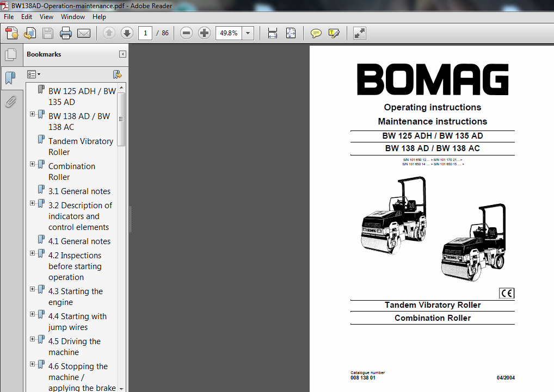Print the document using the printer icon
Viewport: 554px width, 392px height.
click(66, 33)
